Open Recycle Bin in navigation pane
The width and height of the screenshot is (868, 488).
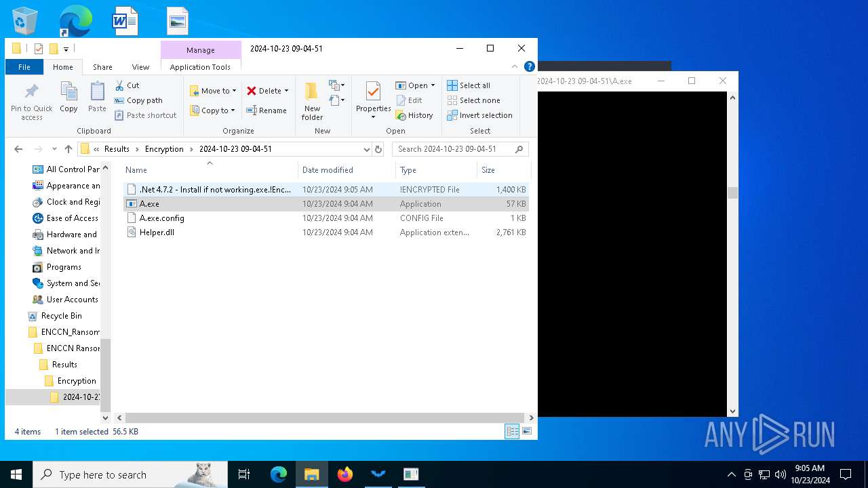coord(61,316)
